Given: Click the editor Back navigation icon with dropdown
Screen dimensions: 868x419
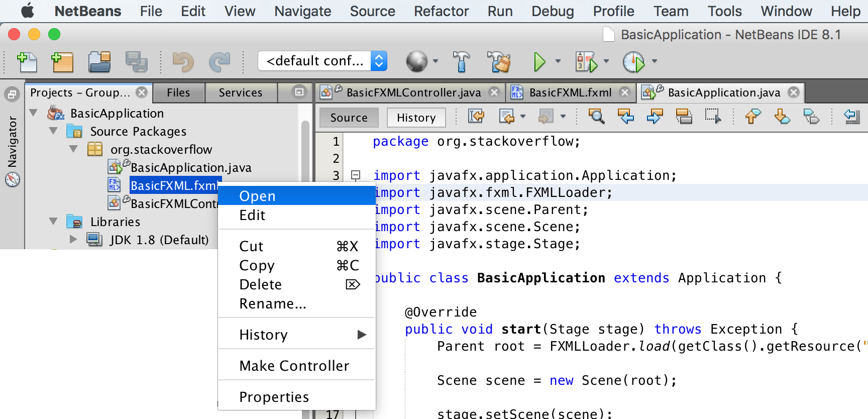Looking at the screenshot, I should pos(507,117).
